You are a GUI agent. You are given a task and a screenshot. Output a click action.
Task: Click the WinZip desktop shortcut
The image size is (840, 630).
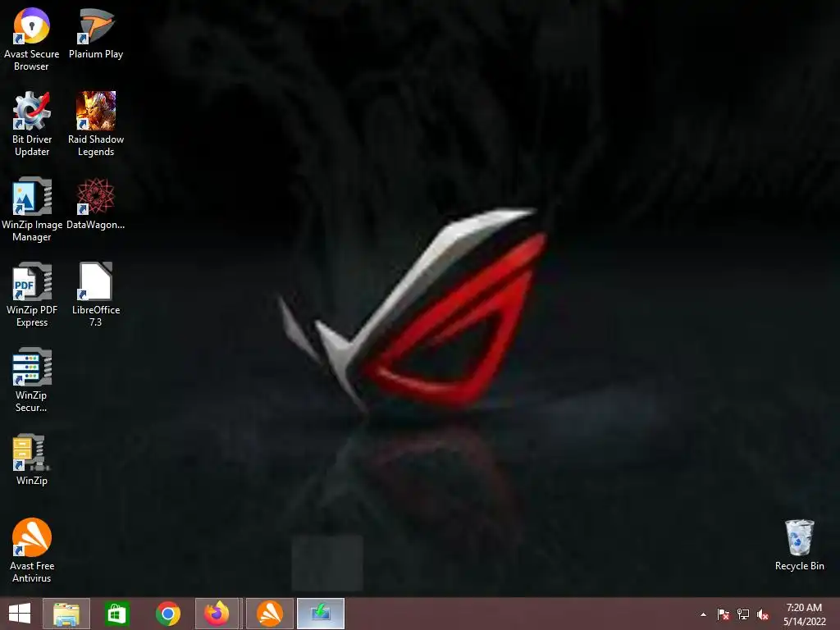tap(32, 459)
